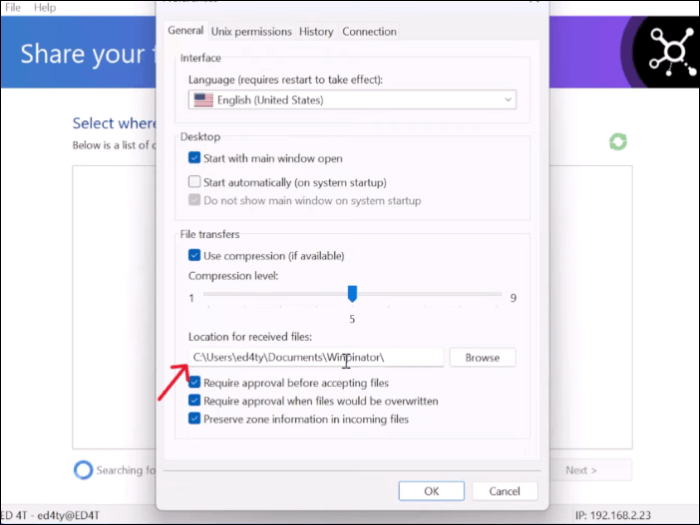Open the File menu
Image resolution: width=700 pixels, height=525 pixels.
(13, 8)
